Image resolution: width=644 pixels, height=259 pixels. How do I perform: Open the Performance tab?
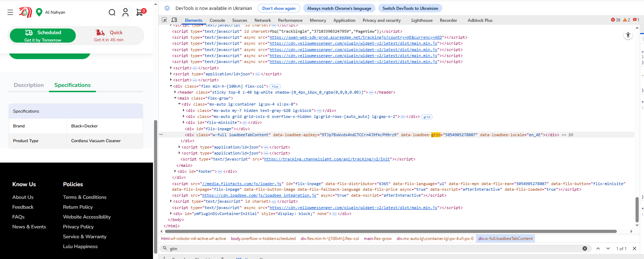(290, 20)
